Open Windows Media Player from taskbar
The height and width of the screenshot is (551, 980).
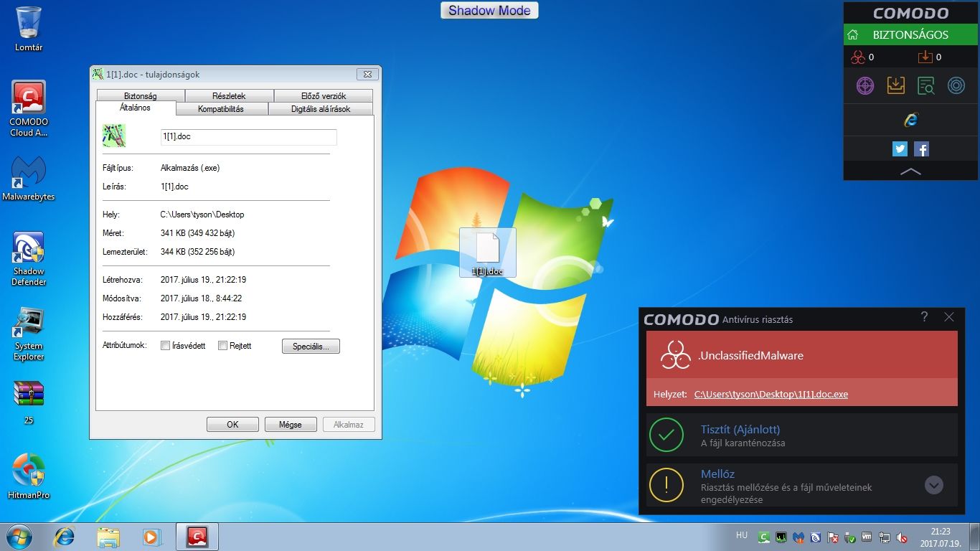pos(151,537)
